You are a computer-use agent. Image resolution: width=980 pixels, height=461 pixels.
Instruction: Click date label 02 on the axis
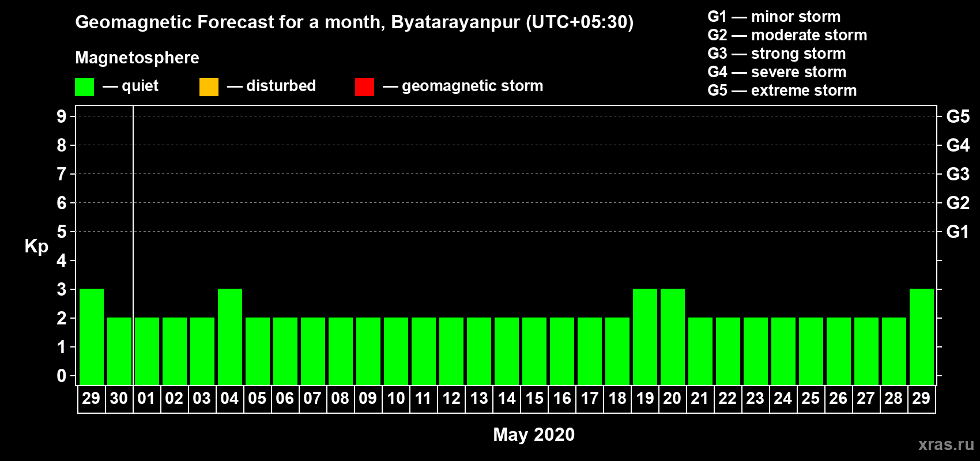click(174, 399)
